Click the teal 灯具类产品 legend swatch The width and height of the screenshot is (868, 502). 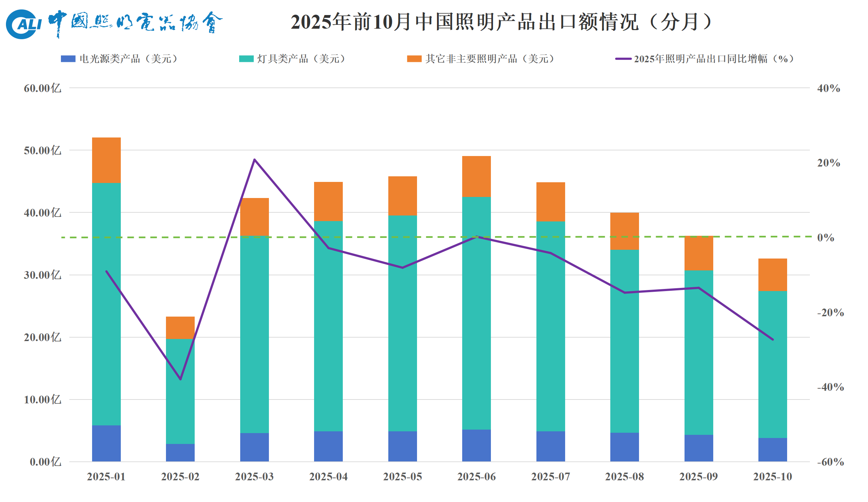pos(246,59)
